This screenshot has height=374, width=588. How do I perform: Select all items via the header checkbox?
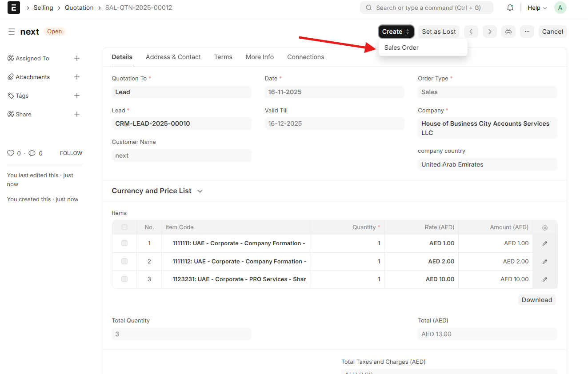click(125, 227)
